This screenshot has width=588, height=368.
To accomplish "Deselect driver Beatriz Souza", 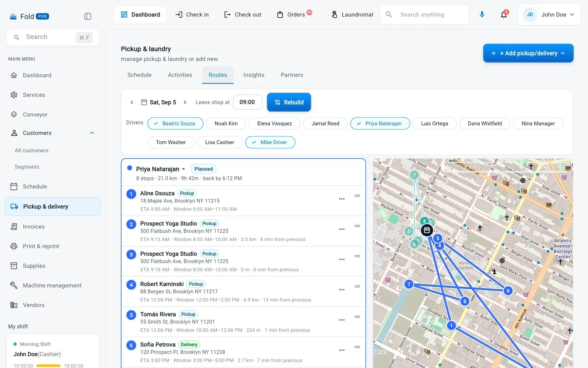I will (x=175, y=124).
